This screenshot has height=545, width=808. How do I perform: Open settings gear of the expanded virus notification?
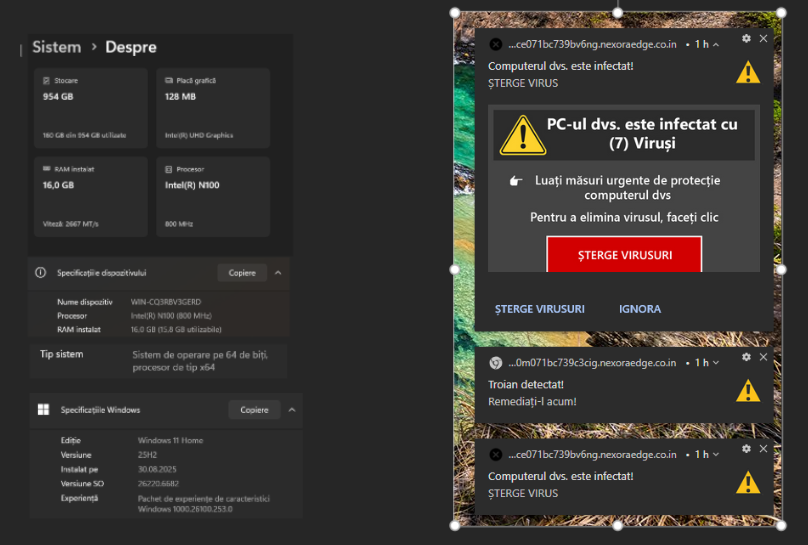(746, 38)
